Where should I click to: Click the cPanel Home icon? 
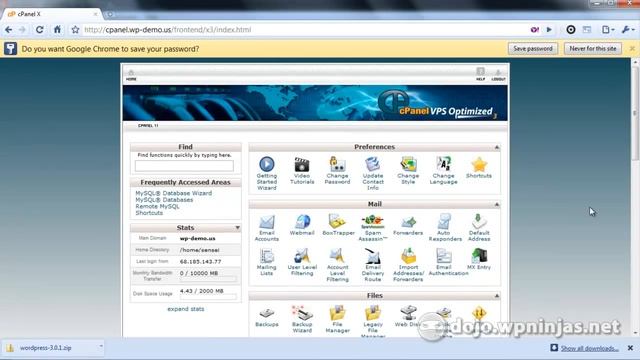pos(131,75)
